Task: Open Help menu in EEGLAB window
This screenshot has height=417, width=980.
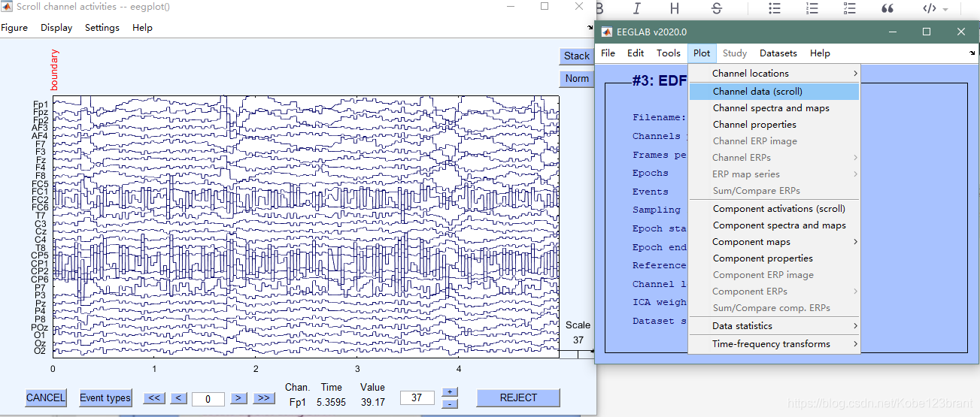Action: (820, 53)
